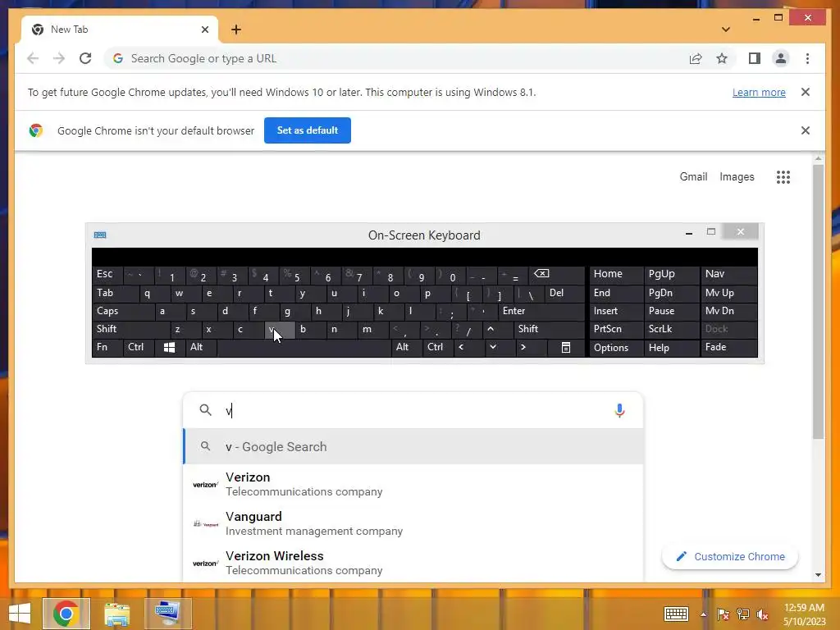Choose the Vanguard suggestion
Viewport: 840px width, 630px height.
pos(413,523)
